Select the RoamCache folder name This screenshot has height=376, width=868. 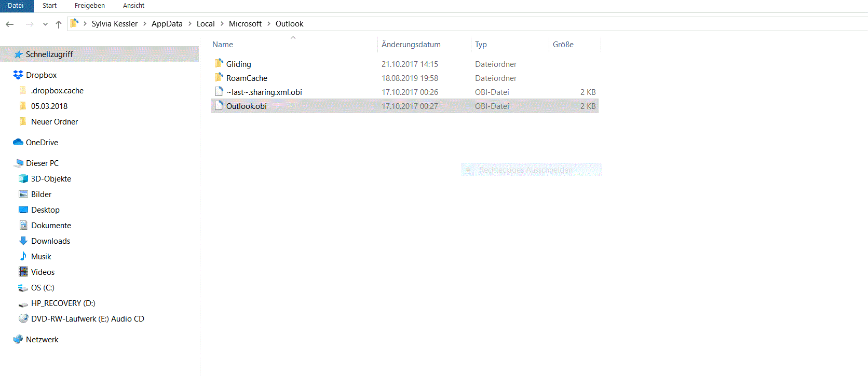(x=247, y=78)
